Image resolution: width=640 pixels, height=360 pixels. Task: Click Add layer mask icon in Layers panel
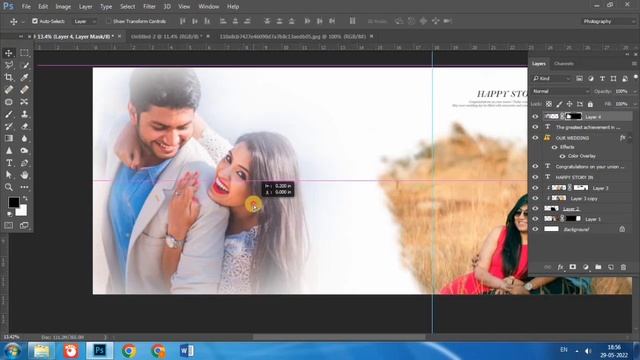[573, 267]
